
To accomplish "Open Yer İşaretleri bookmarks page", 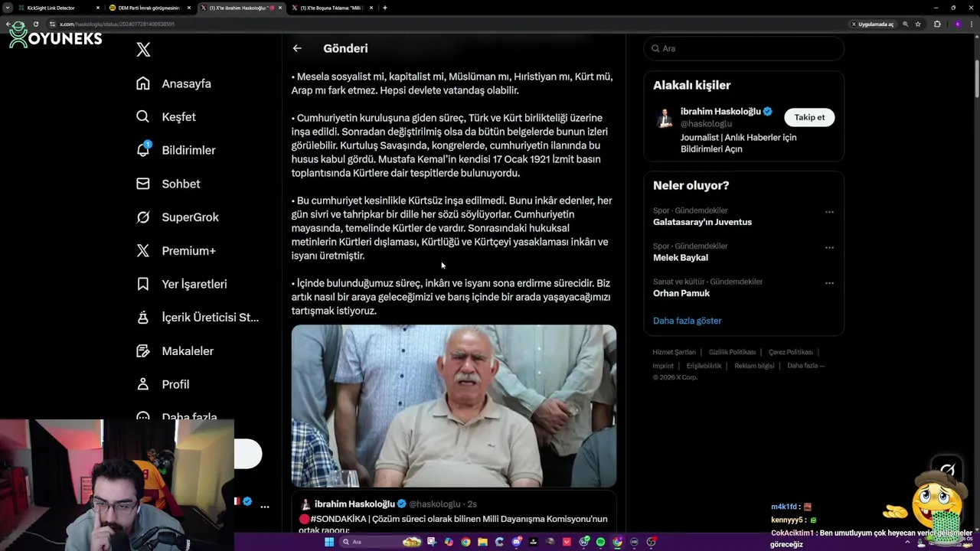I will [194, 284].
